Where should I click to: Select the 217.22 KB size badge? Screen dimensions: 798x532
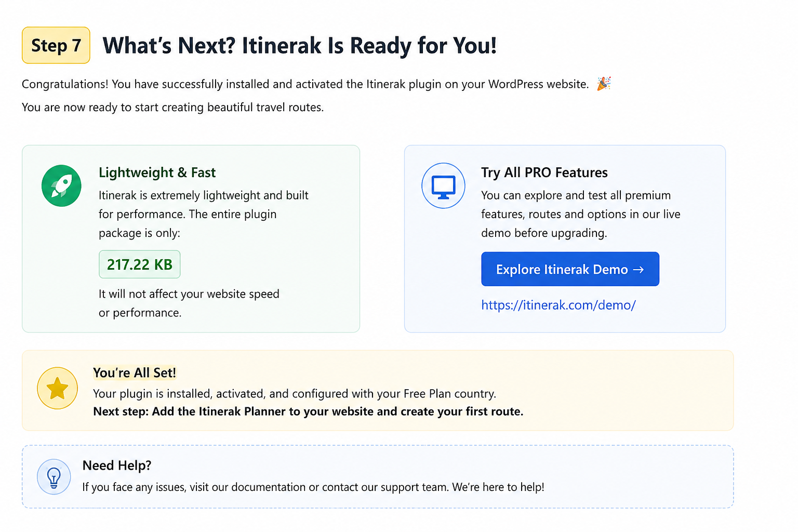coord(140,264)
